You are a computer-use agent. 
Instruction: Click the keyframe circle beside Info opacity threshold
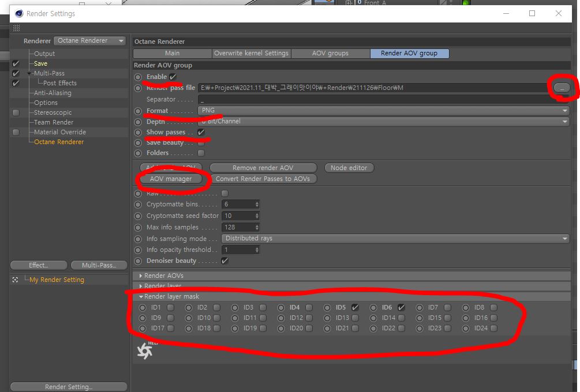[x=138, y=250]
